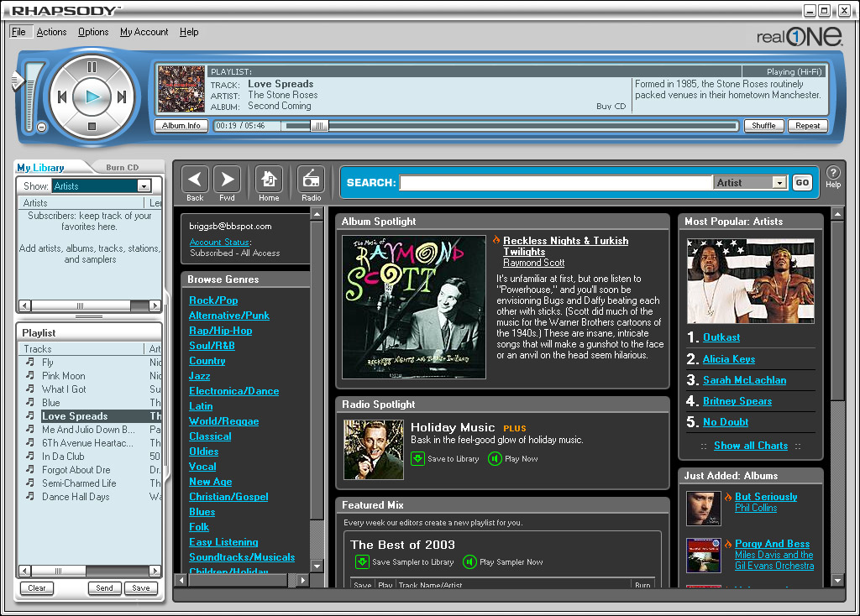Screen dimensions: 860x616
Task: Click the main pane scroll down arrow
Action: pos(837,581)
